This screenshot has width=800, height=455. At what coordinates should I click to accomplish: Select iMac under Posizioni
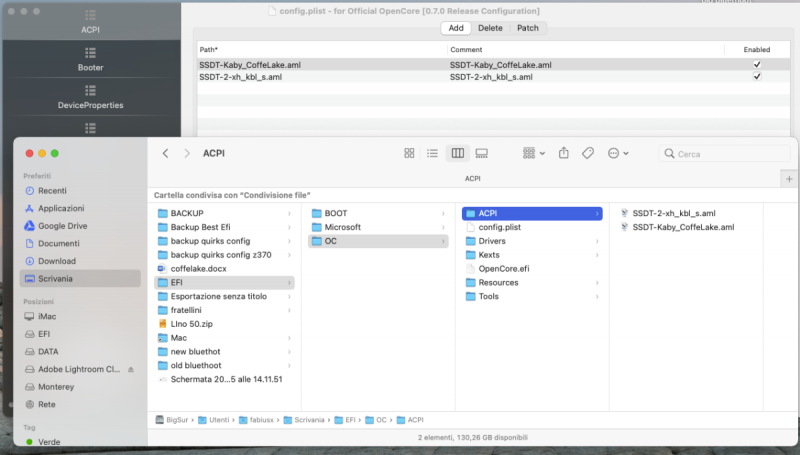pyautogui.click(x=80, y=316)
